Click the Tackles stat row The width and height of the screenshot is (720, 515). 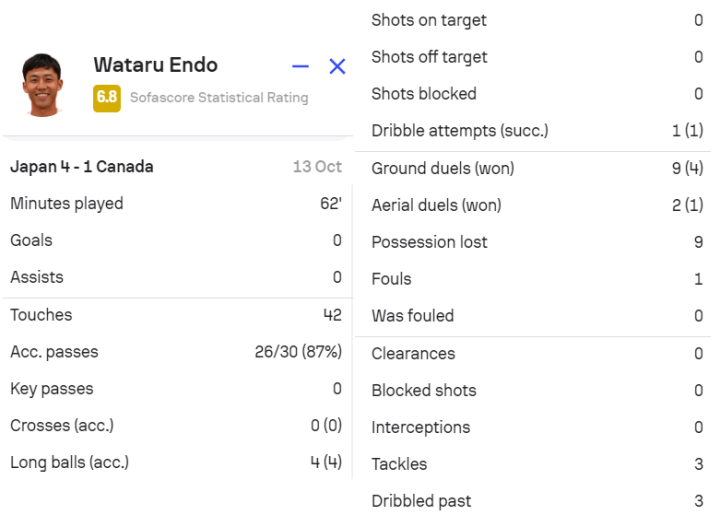536,464
